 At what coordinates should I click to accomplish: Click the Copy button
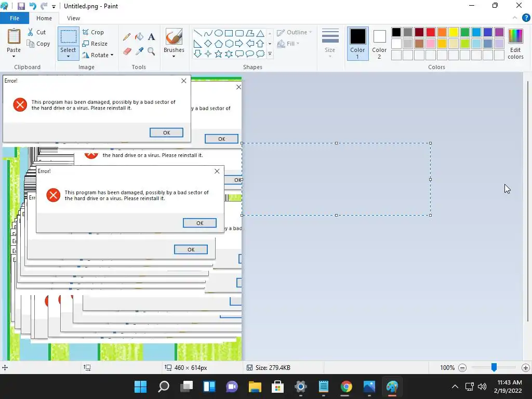pos(38,44)
